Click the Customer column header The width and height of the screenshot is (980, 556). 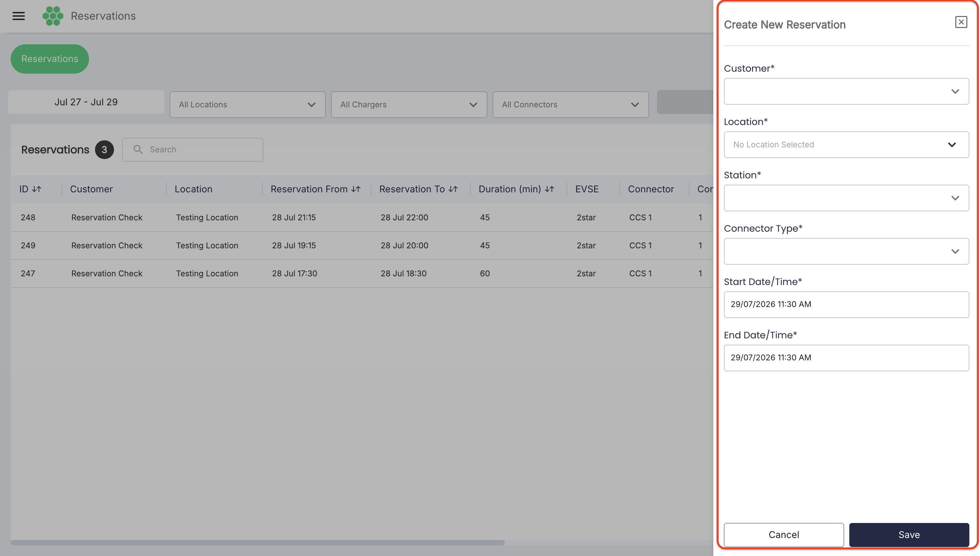point(91,189)
